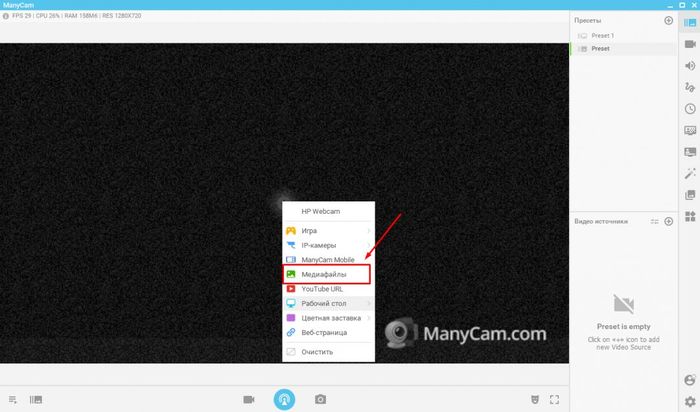The image size is (700, 412).
Task: Expand the Цветная заставка submenu arrow
Action: coord(369,318)
